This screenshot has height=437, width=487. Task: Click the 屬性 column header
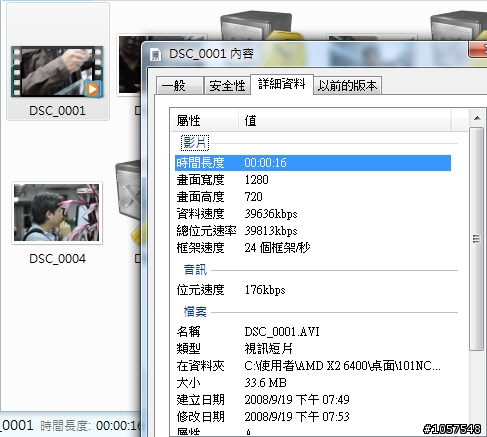pyautogui.click(x=205, y=121)
